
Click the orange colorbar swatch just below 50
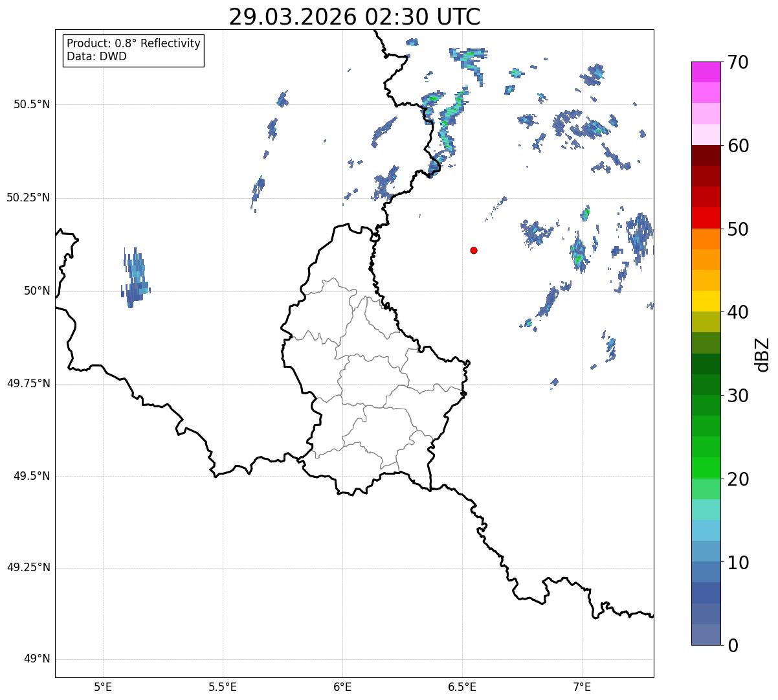click(x=706, y=239)
